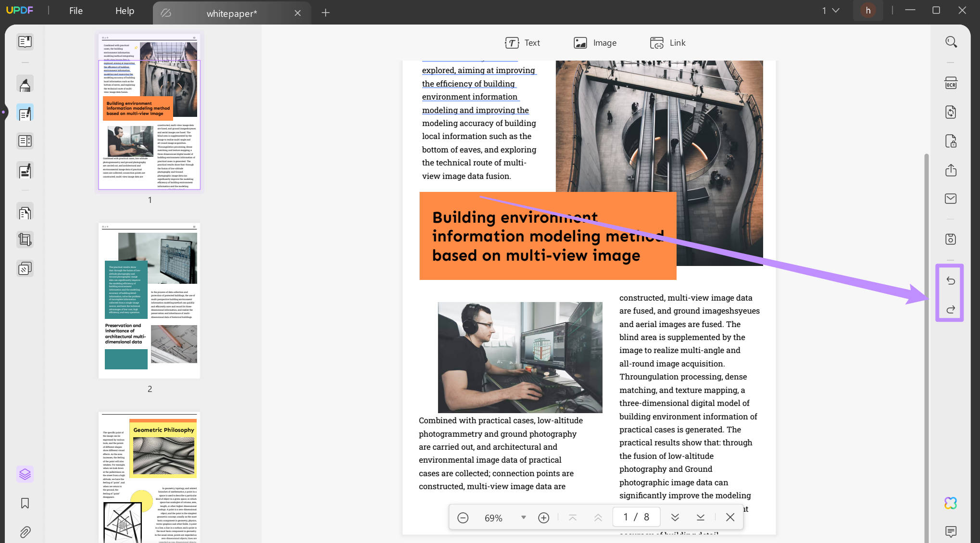
Task: Select the Comment highlighter tool
Action: tap(25, 85)
